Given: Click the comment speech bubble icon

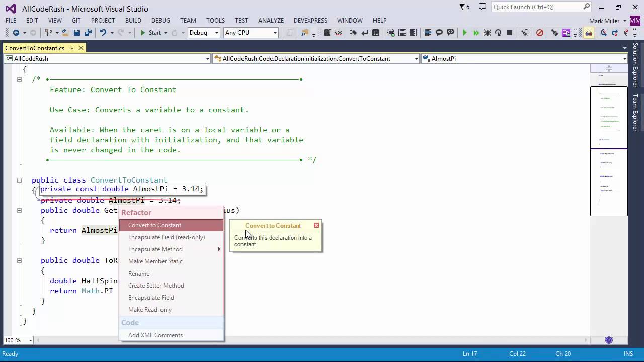Looking at the screenshot, I should pos(439,33).
